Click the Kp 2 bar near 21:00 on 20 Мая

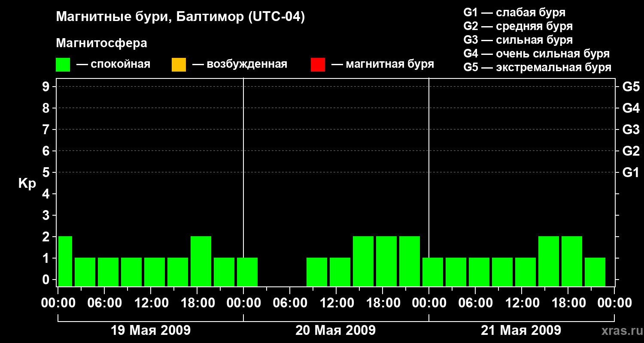coord(410,261)
